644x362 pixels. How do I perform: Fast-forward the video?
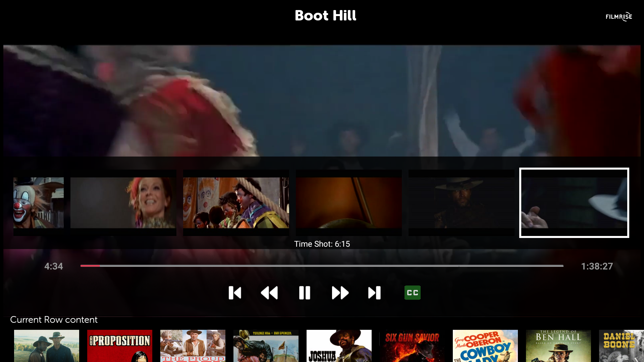pos(340,292)
